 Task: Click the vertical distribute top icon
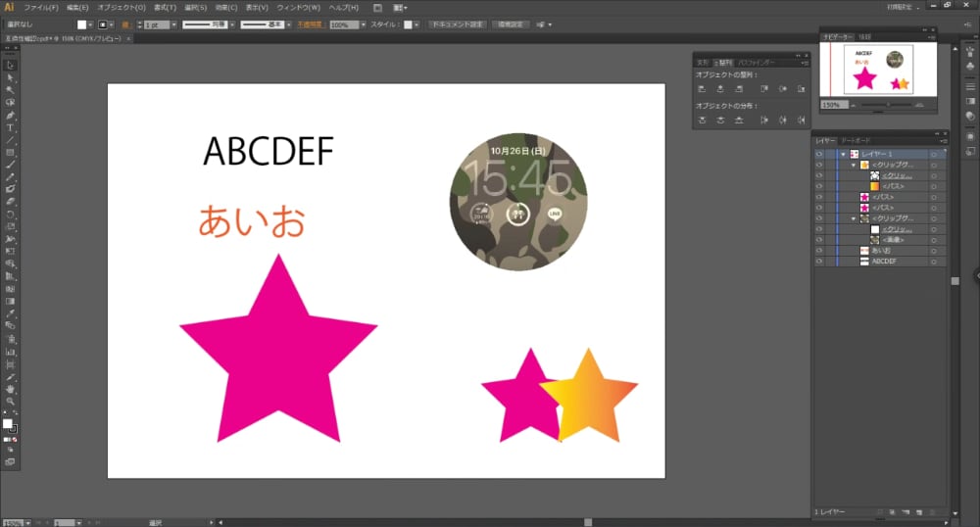702,120
